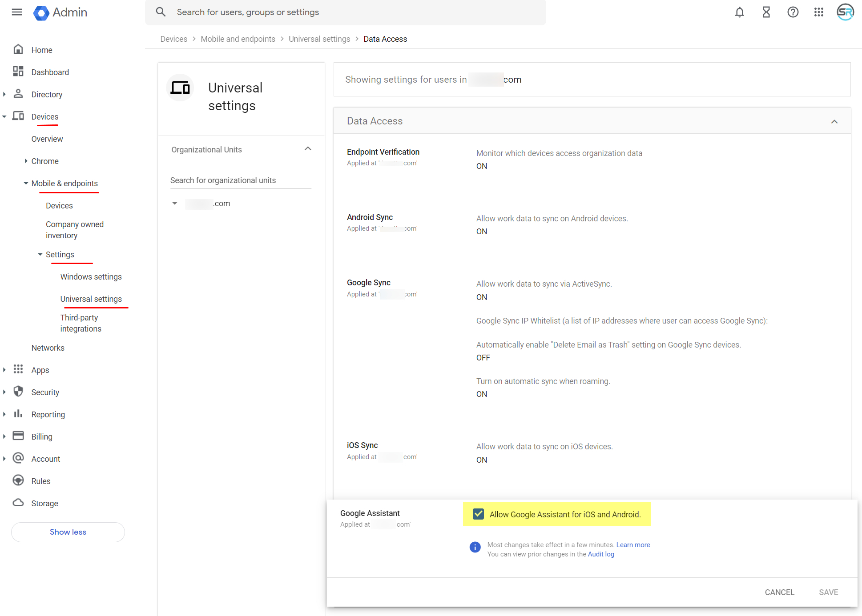Image resolution: width=862 pixels, height=616 pixels.
Task: Expand the Chrome submenu arrow
Action: [26, 161]
